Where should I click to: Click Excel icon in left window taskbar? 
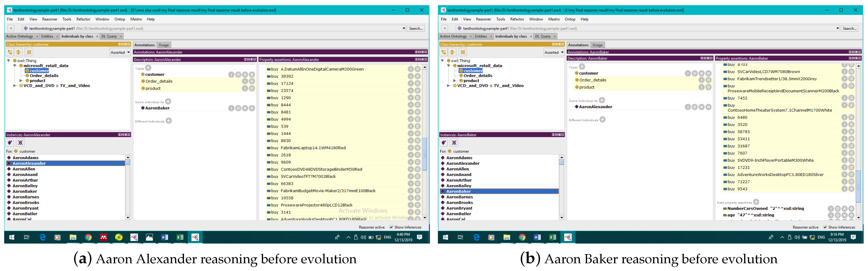click(180, 237)
